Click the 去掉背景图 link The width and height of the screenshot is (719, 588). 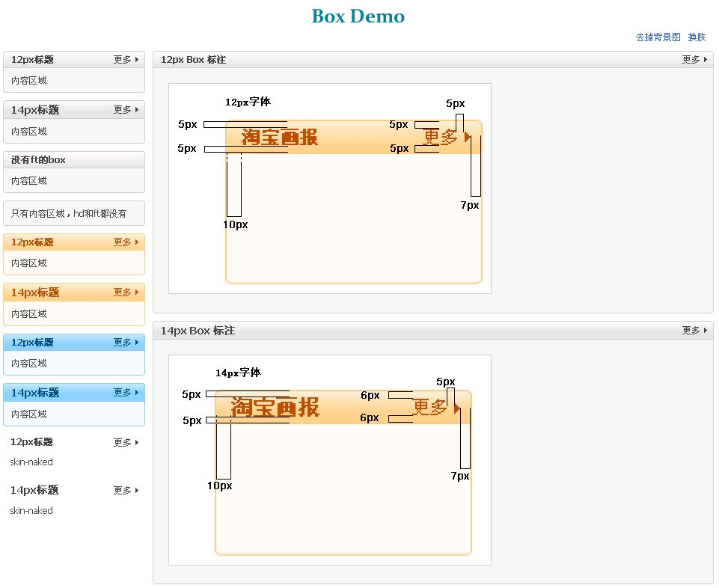pos(658,37)
